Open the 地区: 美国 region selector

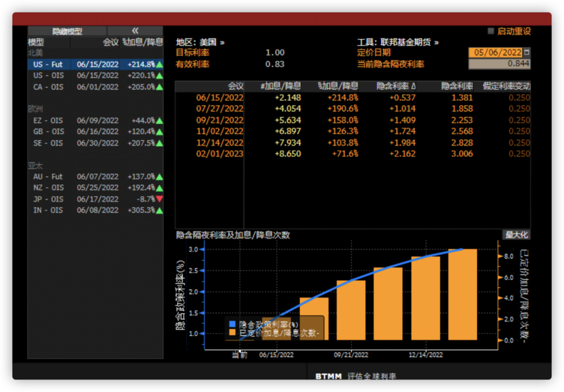tap(200, 42)
